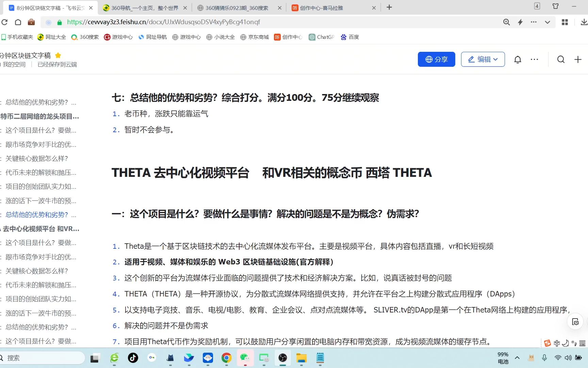Click the Sogou input method S icon
Image resolution: width=588 pixels, height=368 pixels.
tap(547, 343)
